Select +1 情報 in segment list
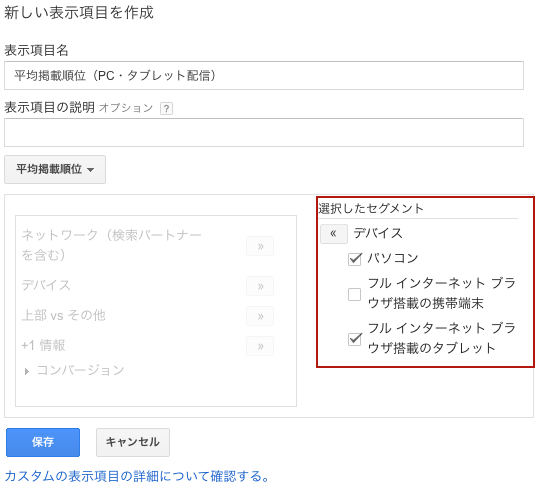Image resolution: width=542 pixels, height=488 pixels. click(x=43, y=345)
